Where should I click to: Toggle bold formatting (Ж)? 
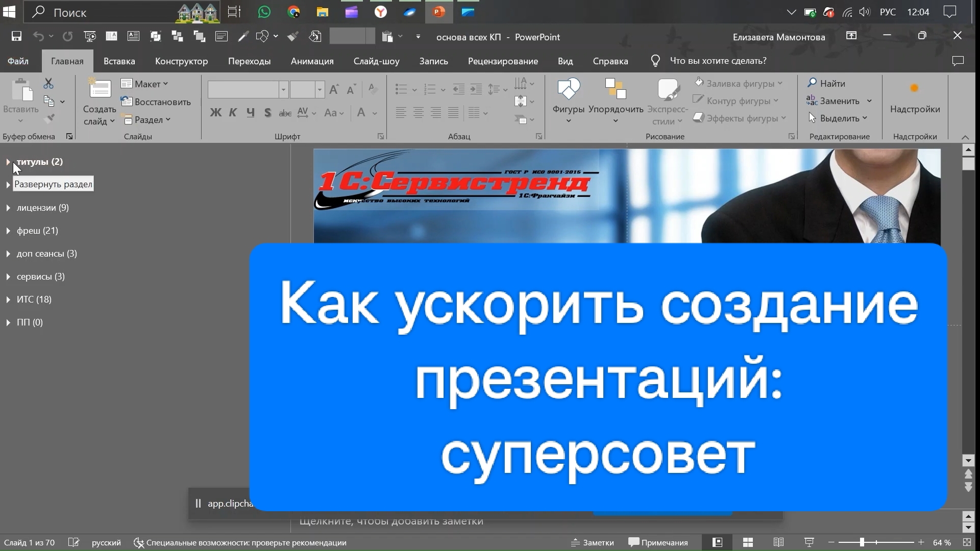pyautogui.click(x=215, y=113)
